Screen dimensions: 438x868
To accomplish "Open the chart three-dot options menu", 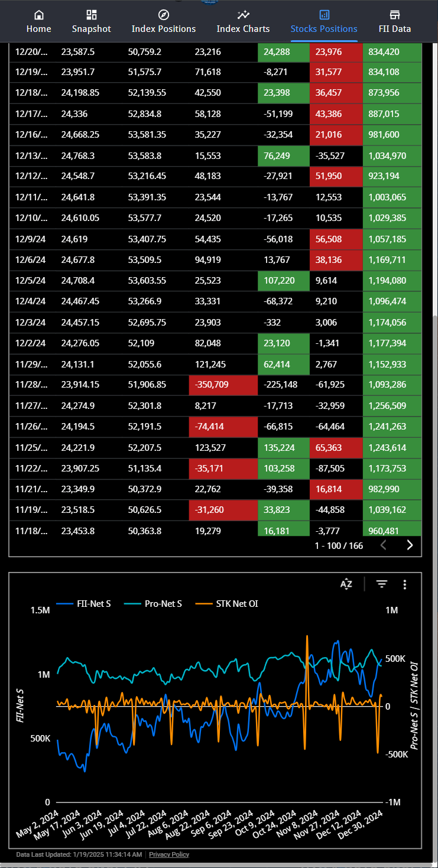I will [x=405, y=584].
